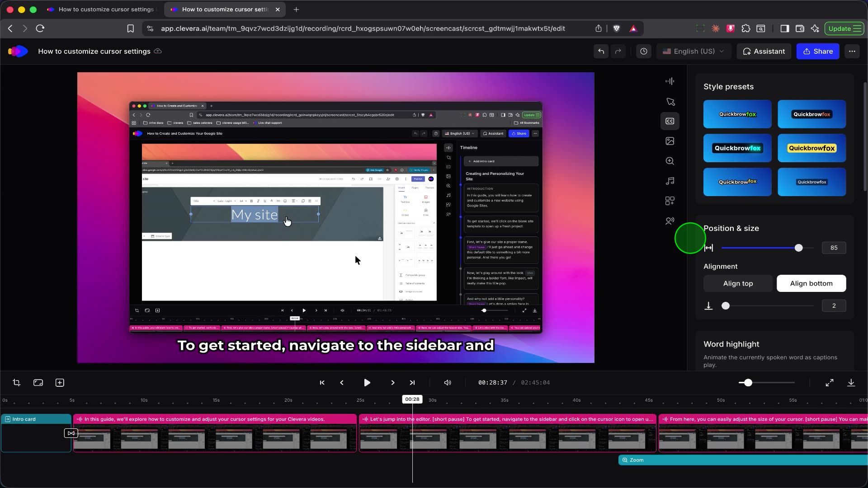Click the add clip plus icon
This screenshot has width=868, height=488.
60,383
